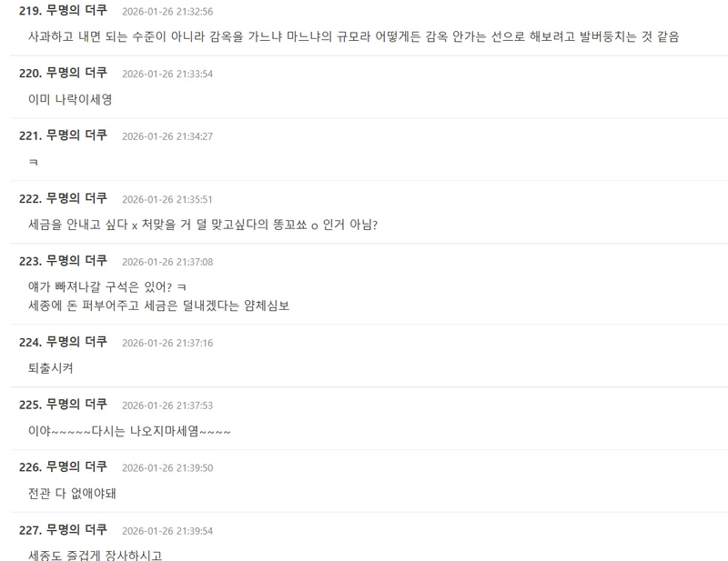The width and height of the screenshot is (728, 561).
Task: Click comment 227 author 무명의 더쿠
Action: tap(76, 529)
